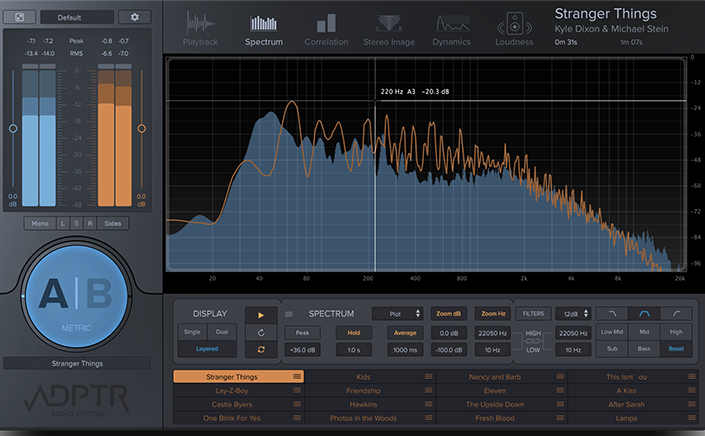Viewport: 705px width, 436px height.
Task: Open the Lamps track menu icon
Action: pos(692,418)
